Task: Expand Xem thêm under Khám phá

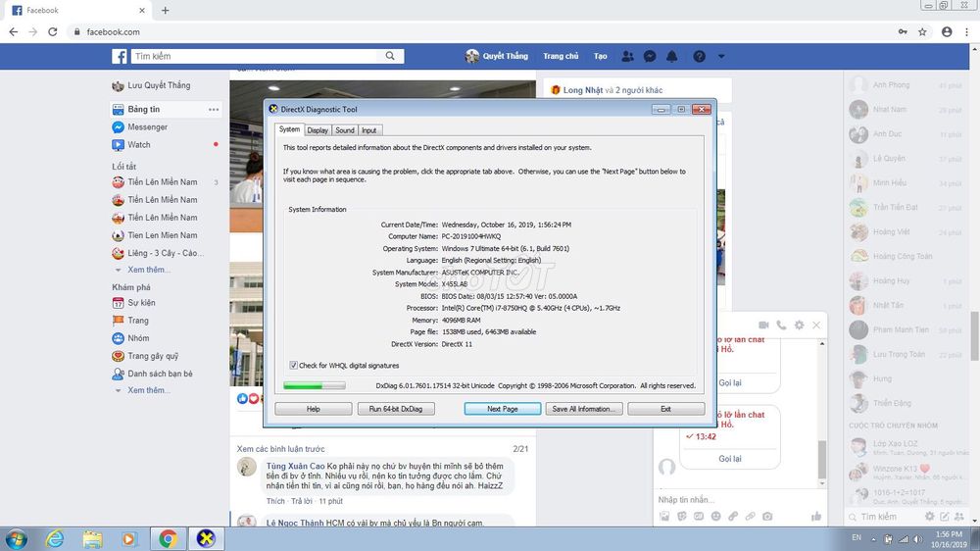Action: 149,390
